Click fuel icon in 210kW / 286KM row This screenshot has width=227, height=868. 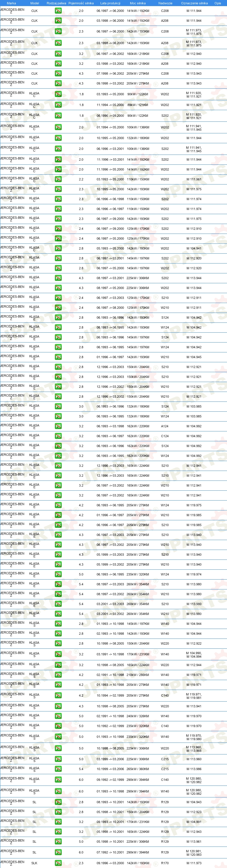tap(58, 675)
